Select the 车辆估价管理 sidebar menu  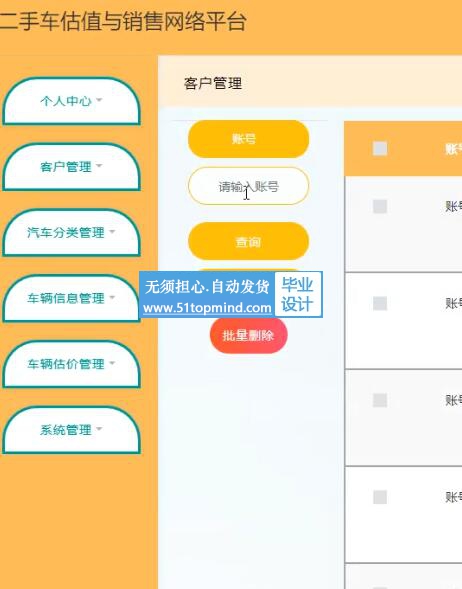71,364
